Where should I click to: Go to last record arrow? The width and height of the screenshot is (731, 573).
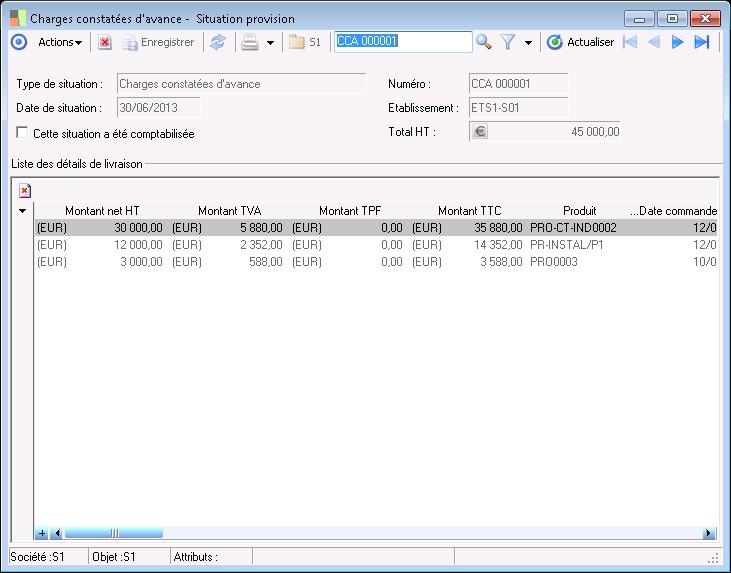pos(702,42)
